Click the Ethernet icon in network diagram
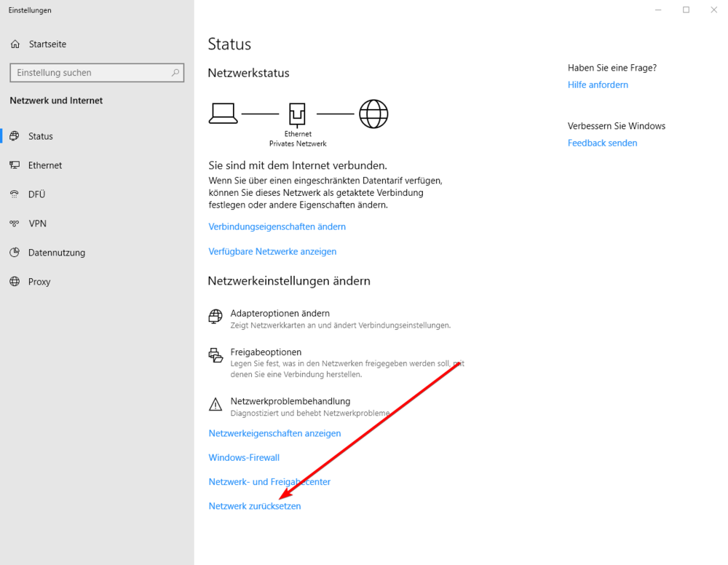 point(297,113)
